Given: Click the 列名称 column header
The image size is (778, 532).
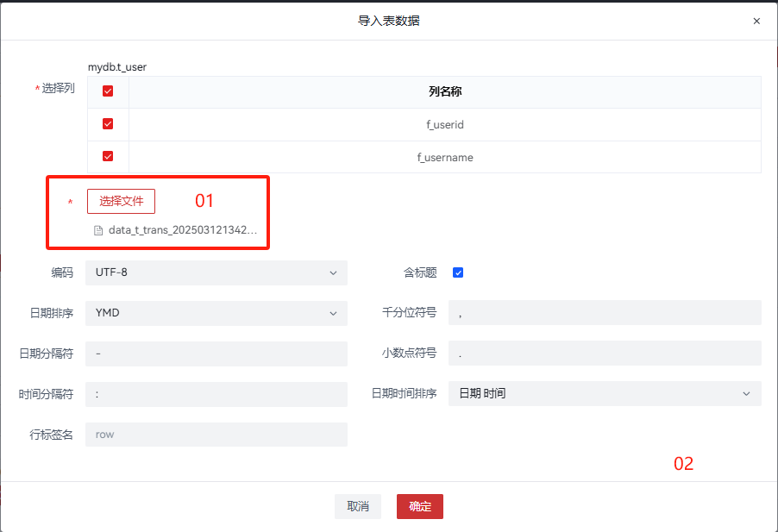Looking at the screenshot, I should (444, 91).
